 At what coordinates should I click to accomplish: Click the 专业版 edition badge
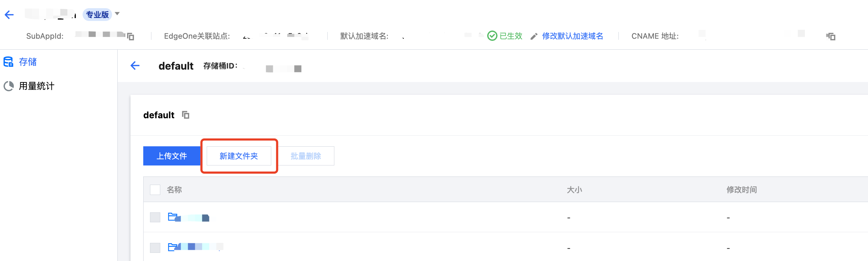(97, 15)
